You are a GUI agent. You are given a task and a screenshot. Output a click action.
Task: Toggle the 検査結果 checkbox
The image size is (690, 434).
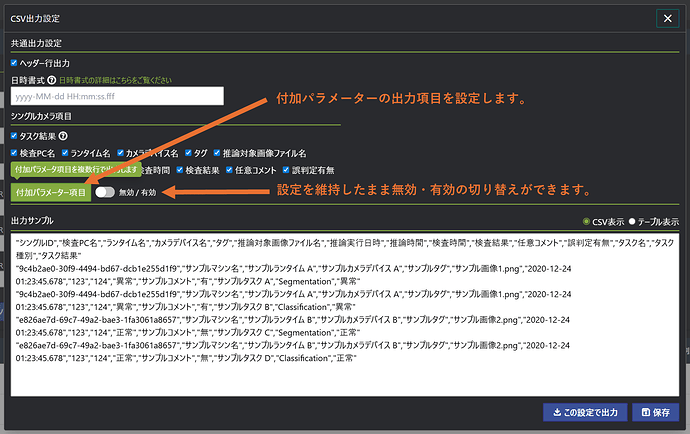pos(180,170)
